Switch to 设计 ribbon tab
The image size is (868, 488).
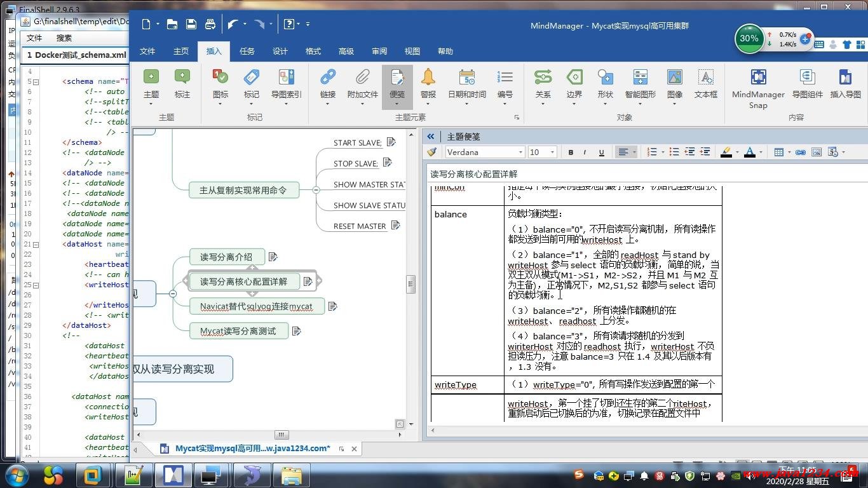pos(280,51)
